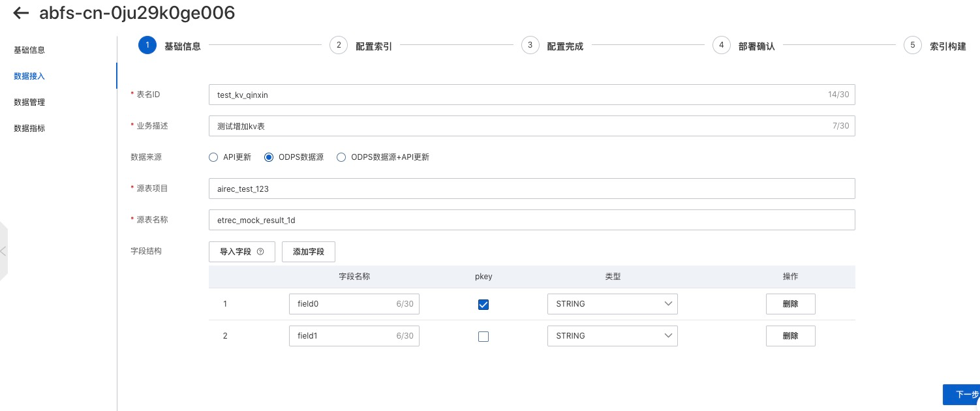
Task: Click the 索引构建 step label
Action: point(948,46)
